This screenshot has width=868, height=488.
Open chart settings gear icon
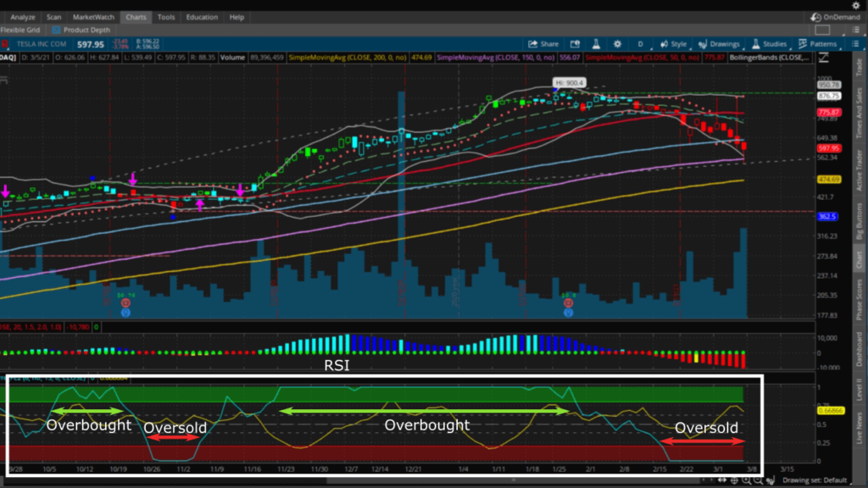coord(617,44)
